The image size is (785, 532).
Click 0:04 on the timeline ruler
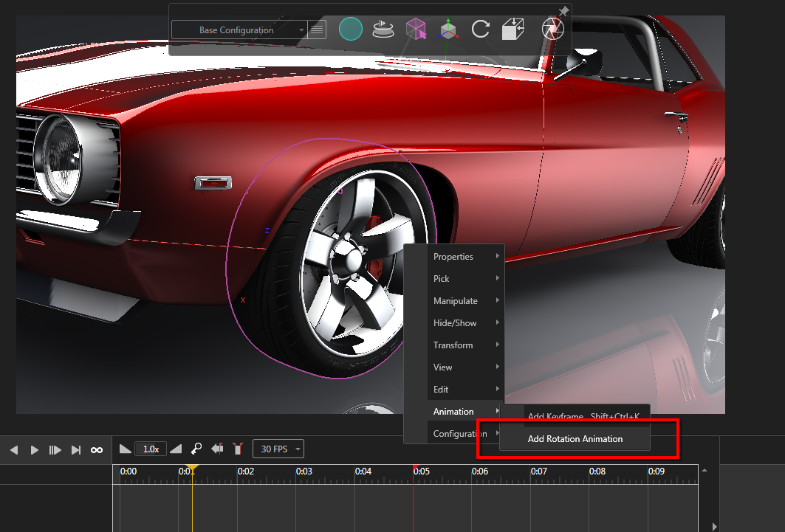coord(363,471)
